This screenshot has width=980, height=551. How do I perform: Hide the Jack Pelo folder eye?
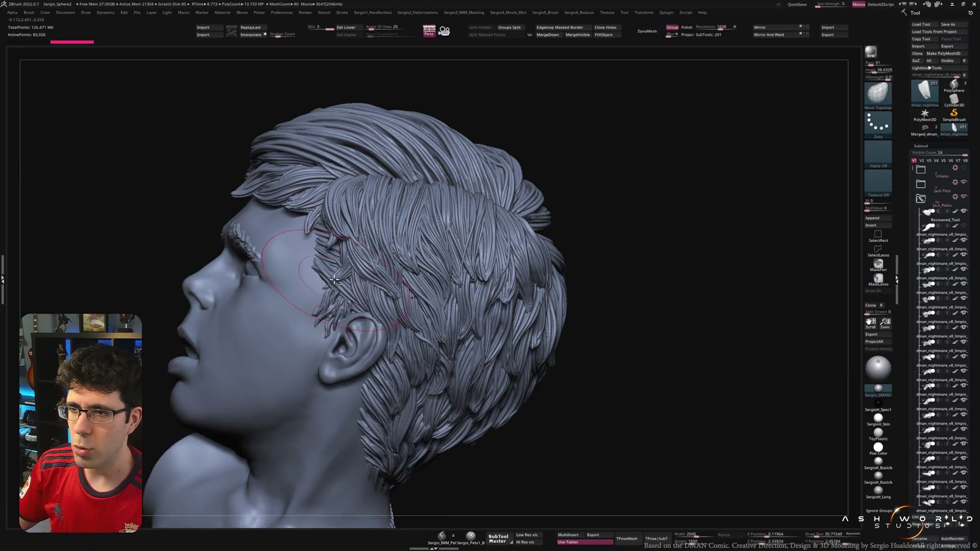(x=964, y=182)
